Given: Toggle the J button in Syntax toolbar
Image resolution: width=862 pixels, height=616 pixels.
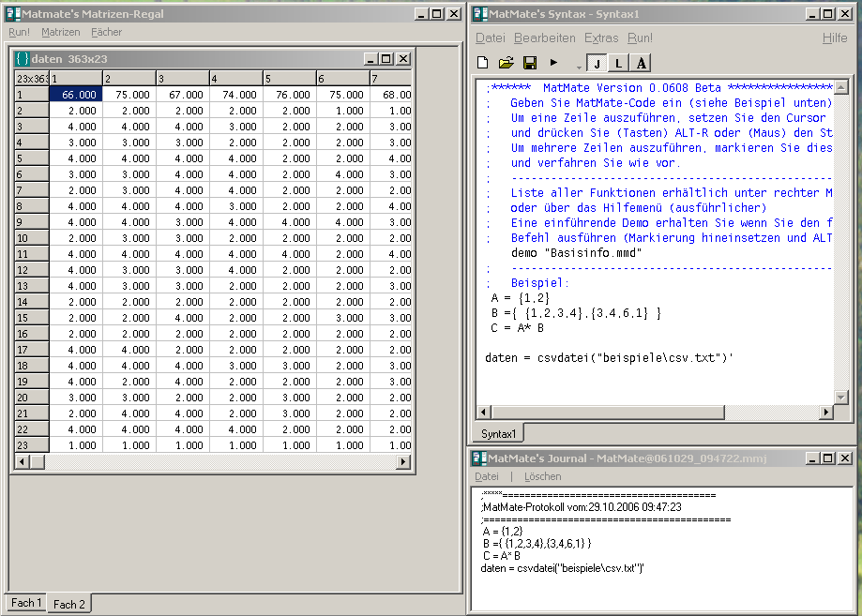Looking at the screenshot, I should pos(597,63).
